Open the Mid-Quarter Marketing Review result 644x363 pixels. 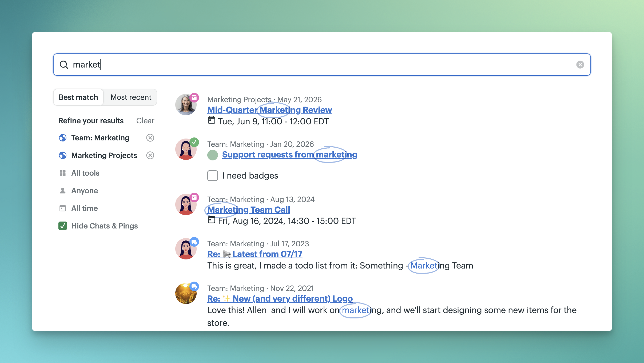pyautogui.click(x=270, y=110)
